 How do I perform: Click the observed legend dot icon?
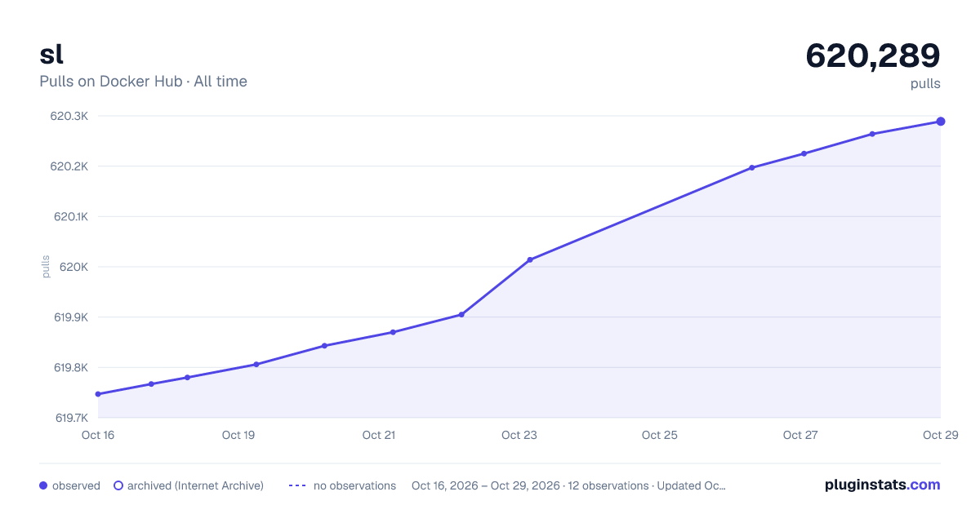(43, 485)
